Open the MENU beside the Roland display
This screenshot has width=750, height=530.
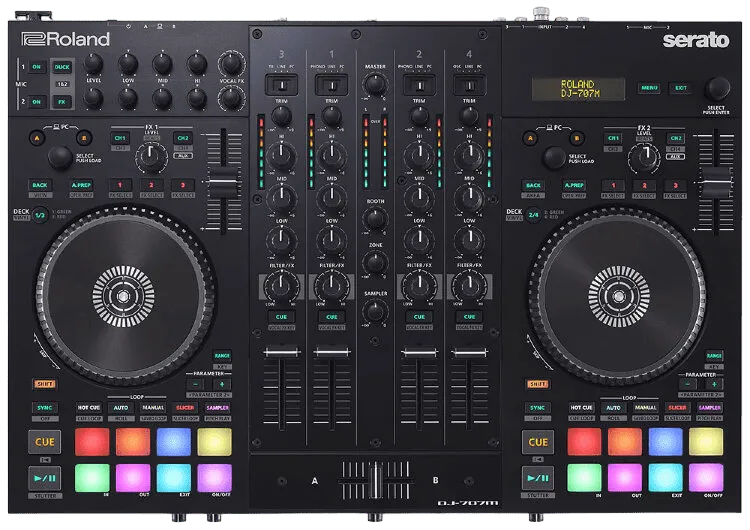click(x=650, y=88)
